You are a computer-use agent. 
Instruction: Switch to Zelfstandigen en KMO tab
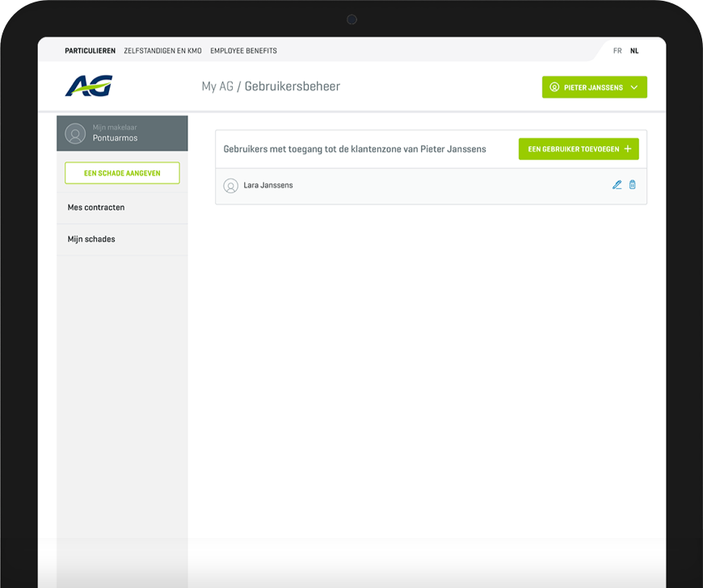pos(162,51)
